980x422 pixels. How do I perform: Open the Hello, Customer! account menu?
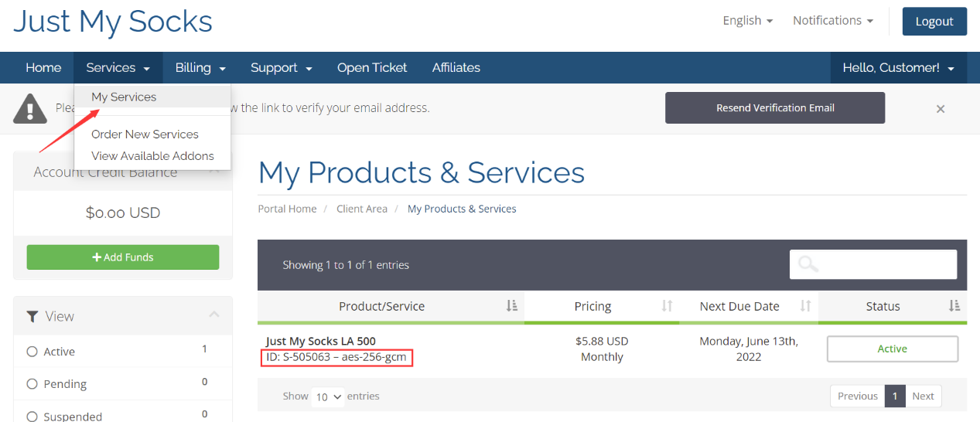899,68
